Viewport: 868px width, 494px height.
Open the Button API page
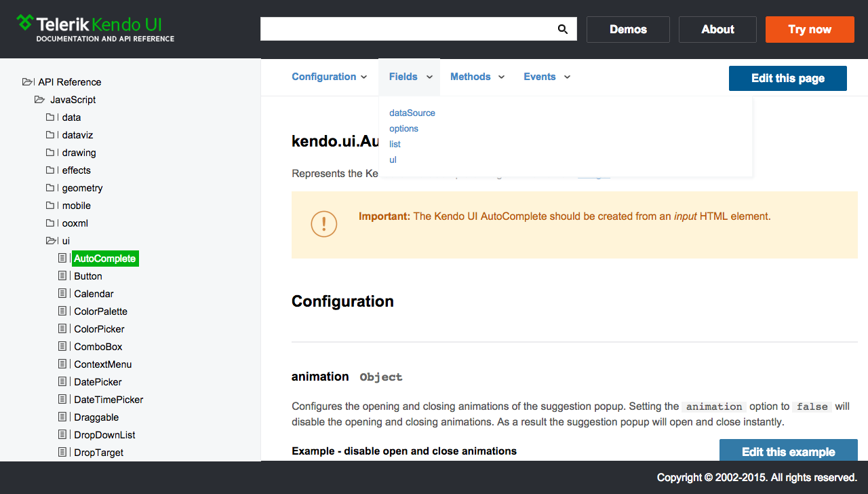[x=88, y=276]
